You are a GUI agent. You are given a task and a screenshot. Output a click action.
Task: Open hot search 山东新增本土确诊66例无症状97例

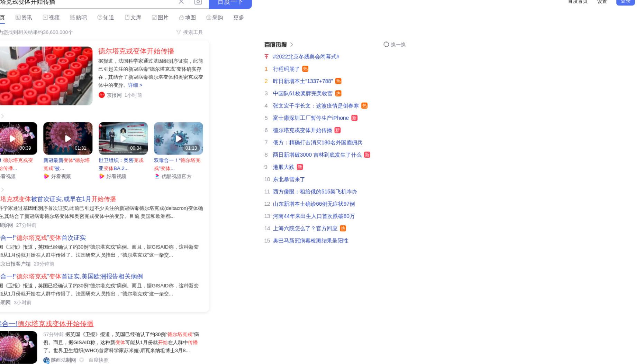(x=314, y=204)
